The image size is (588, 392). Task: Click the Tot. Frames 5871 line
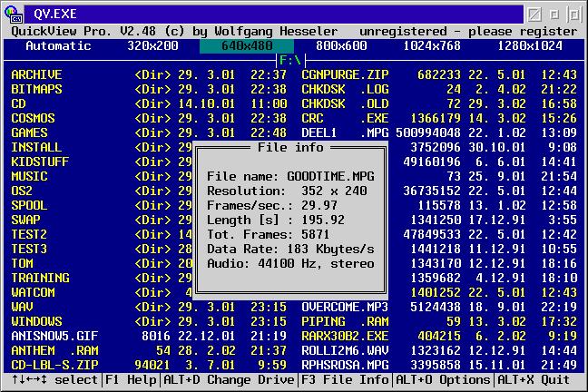[x=269, y=234]
